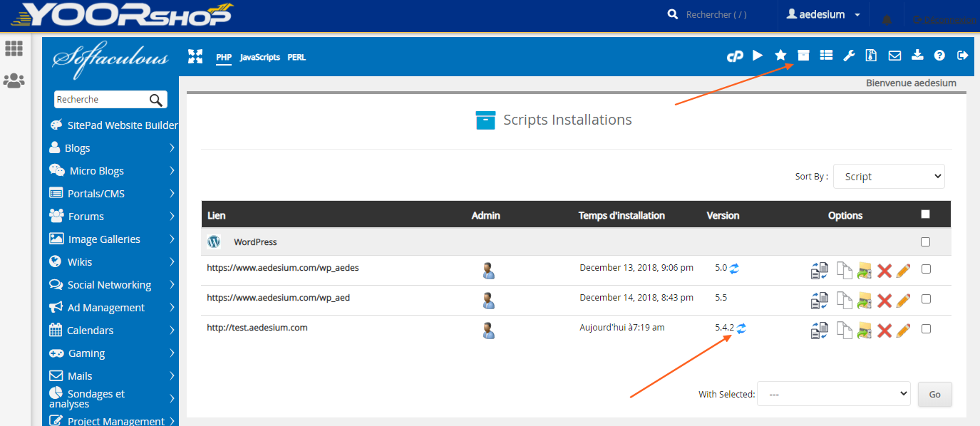Open script ratings star icon
The image size is (980, 426).
tap(780, 56)
